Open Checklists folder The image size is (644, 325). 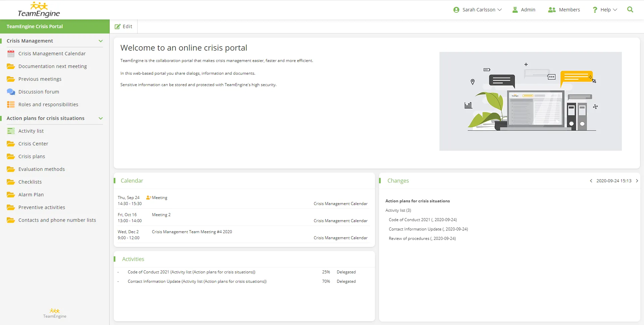[x=30, y=182]
